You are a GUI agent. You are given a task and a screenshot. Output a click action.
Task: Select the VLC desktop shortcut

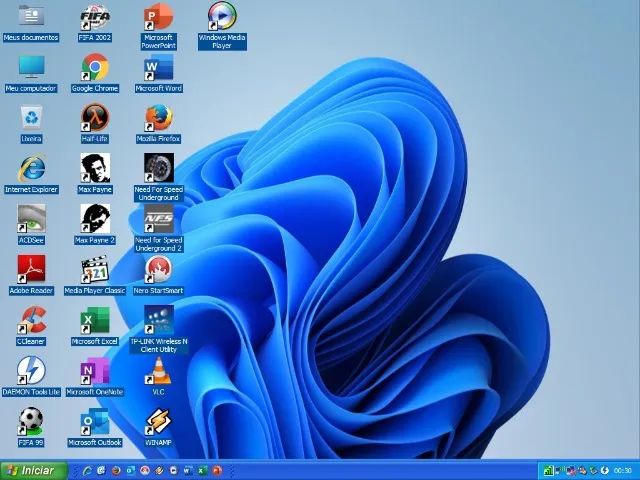tap(158, 377)
